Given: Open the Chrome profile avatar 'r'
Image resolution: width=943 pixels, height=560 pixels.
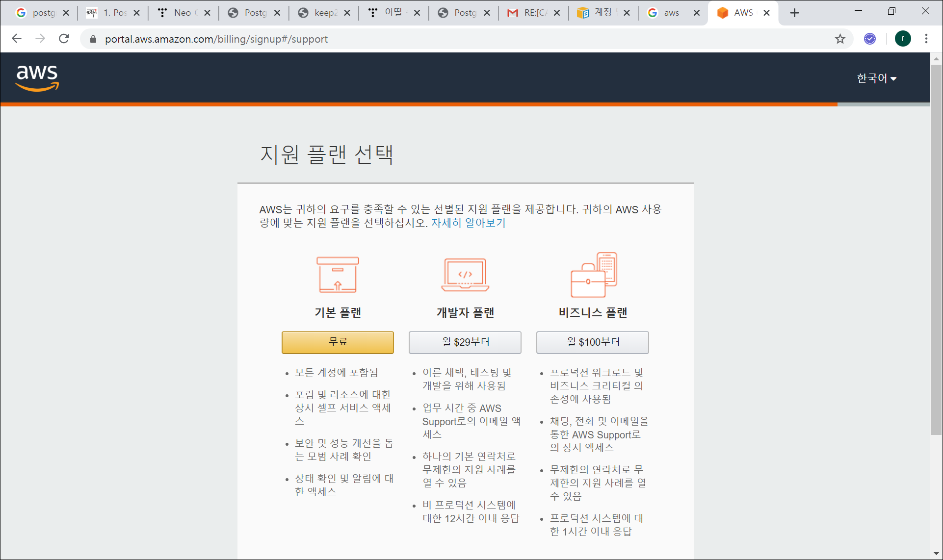Looking at the screenshot, I should click(x=903, y=39).
